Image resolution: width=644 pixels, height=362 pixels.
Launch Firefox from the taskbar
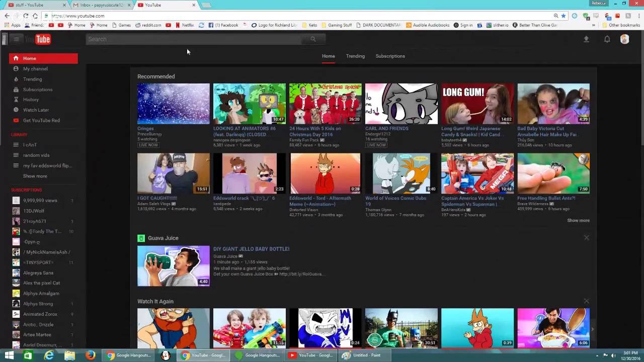coord(90,355)
